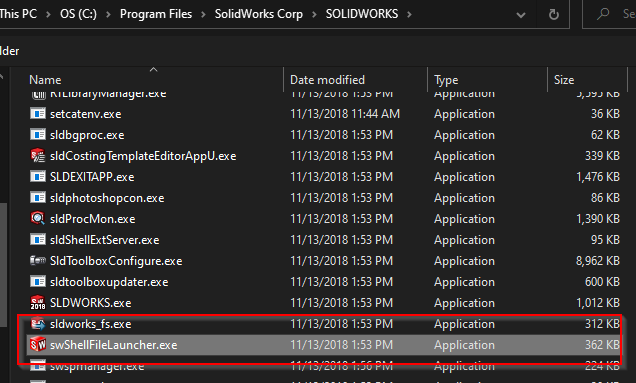Screen dimensions: 636x383
Task: Click the 36 KB size value
Action: click(605, 114)
